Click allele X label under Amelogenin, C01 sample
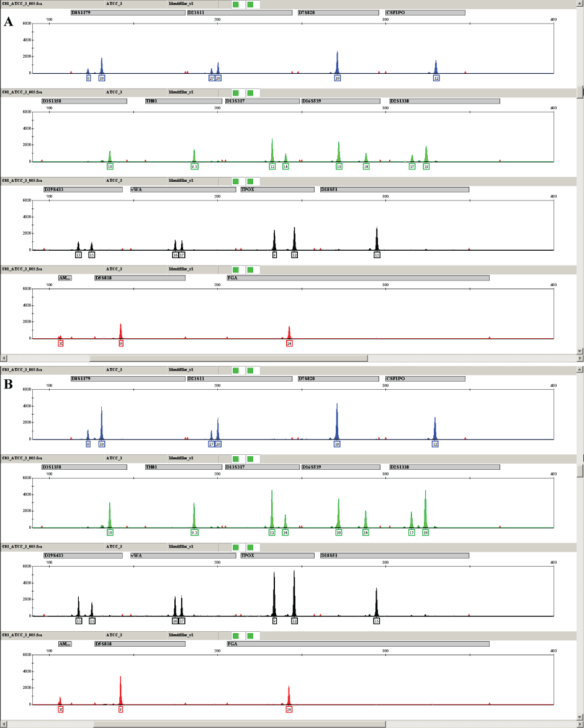This screenshot has width=584, height=728. [x=61, y=343]
